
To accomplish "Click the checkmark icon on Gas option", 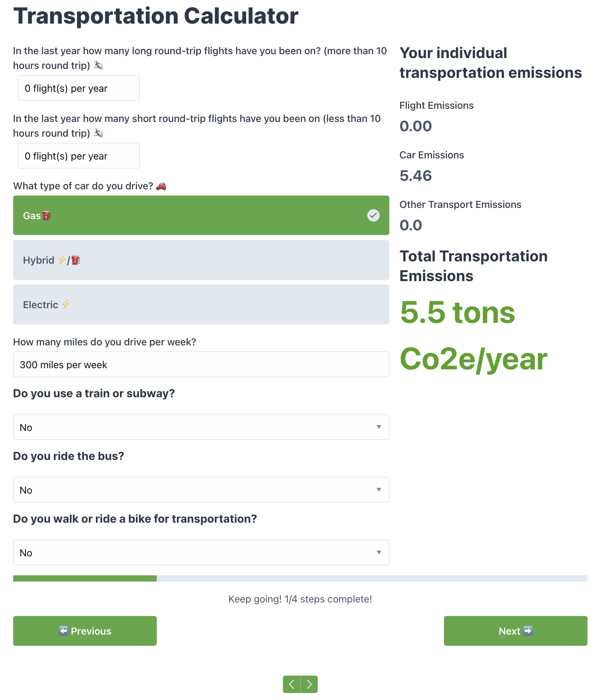I will point(373,215).
